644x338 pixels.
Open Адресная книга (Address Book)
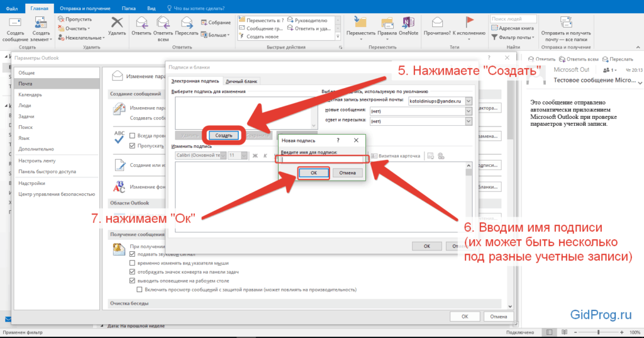516,28
